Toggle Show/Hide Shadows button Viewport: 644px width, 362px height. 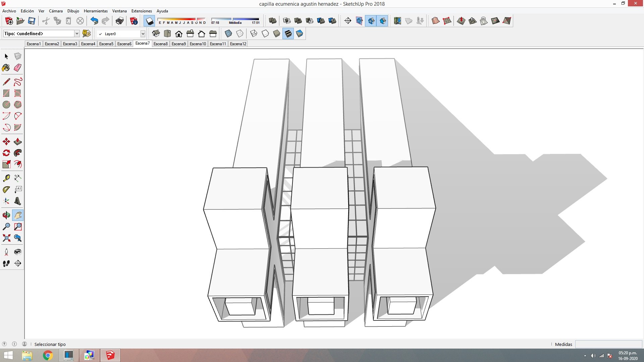click(149, 21)
